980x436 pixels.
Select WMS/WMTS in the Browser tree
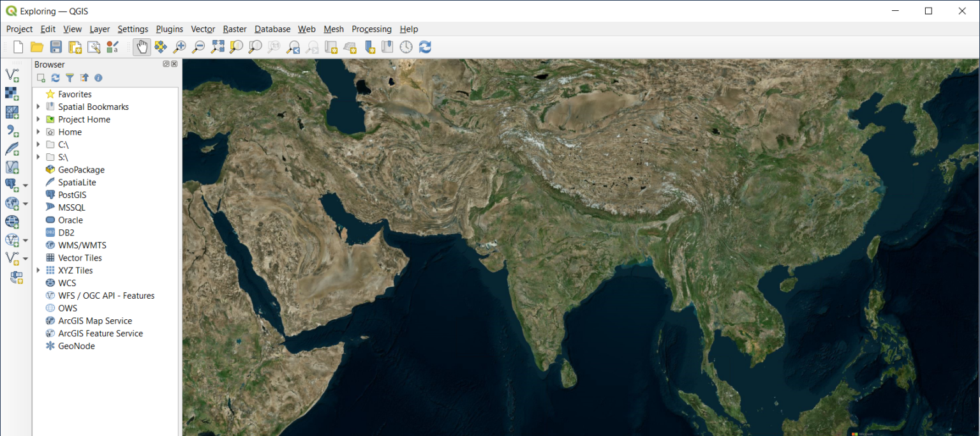click(x=82, y=245)
